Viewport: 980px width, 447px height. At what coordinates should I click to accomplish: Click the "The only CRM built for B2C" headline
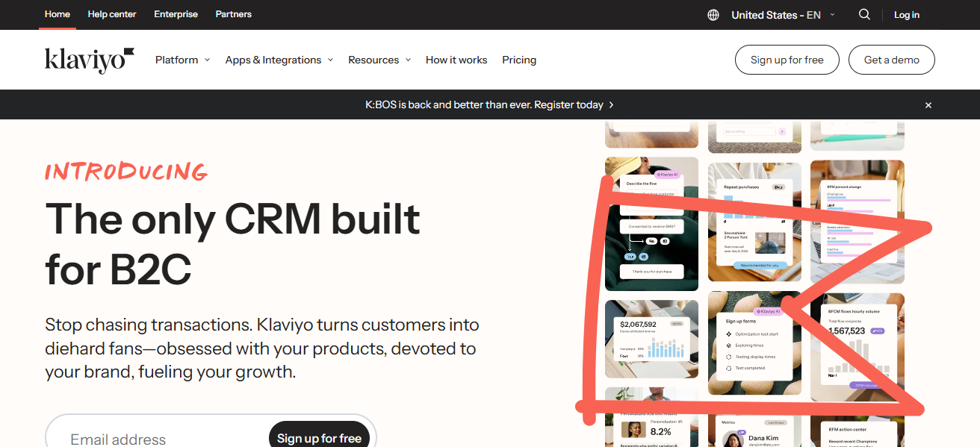pos(232,243)
